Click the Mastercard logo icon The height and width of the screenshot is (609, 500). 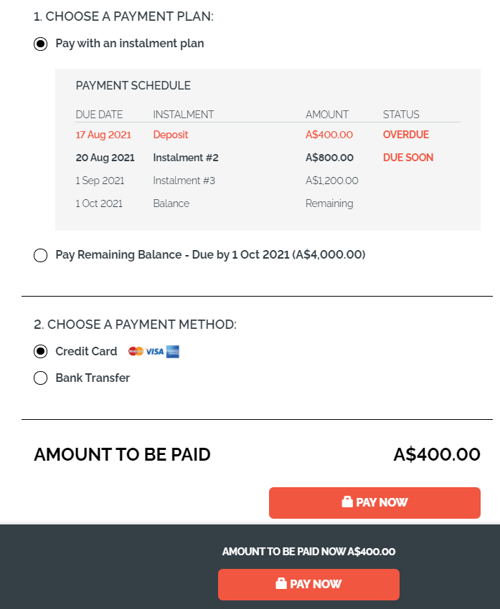click(136, 351)
